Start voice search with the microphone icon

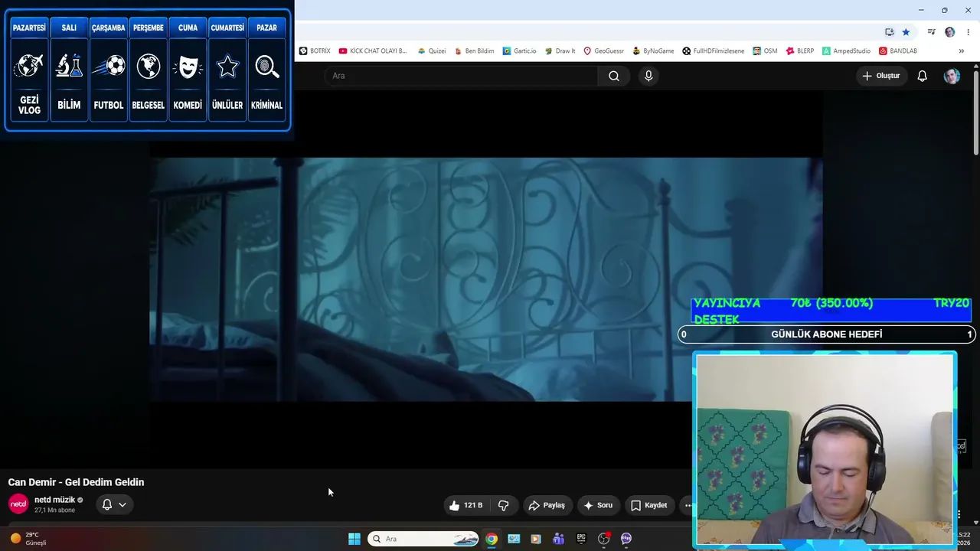(648, 76)
